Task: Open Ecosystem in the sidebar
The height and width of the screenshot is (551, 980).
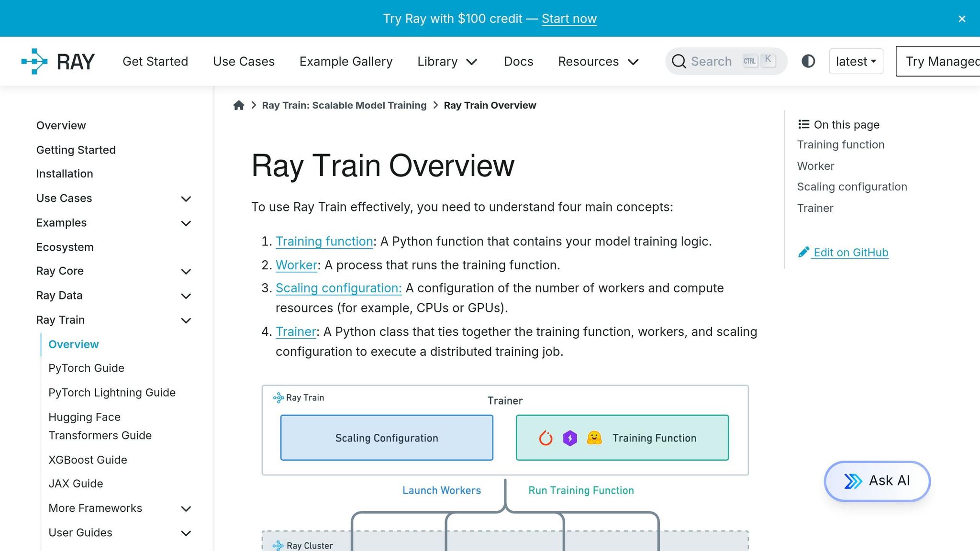Action: (x=65, y=247)
